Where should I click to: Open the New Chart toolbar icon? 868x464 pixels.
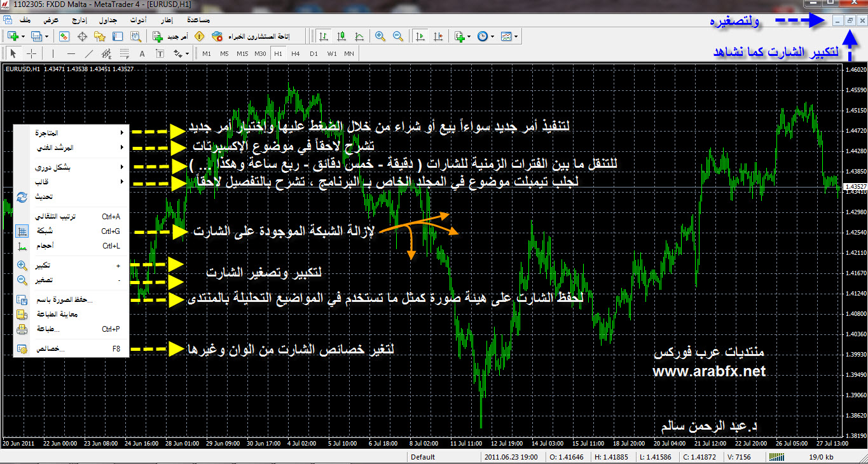(13, 36)
